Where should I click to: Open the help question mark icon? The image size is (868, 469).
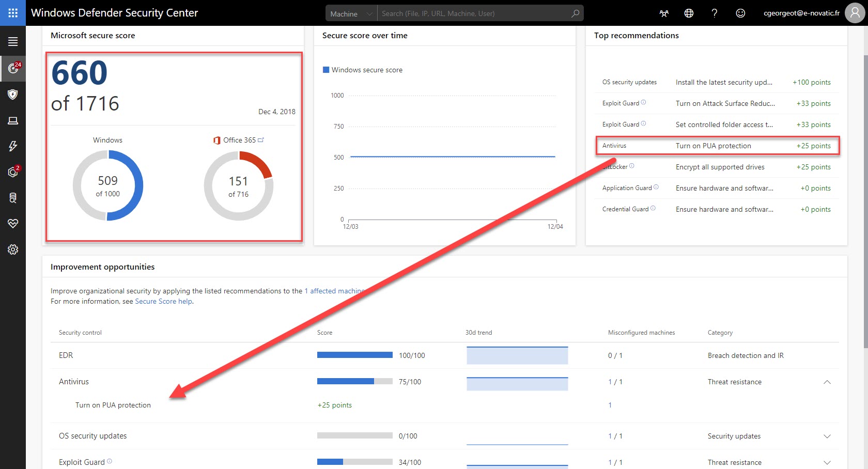[x=715, y=13]
